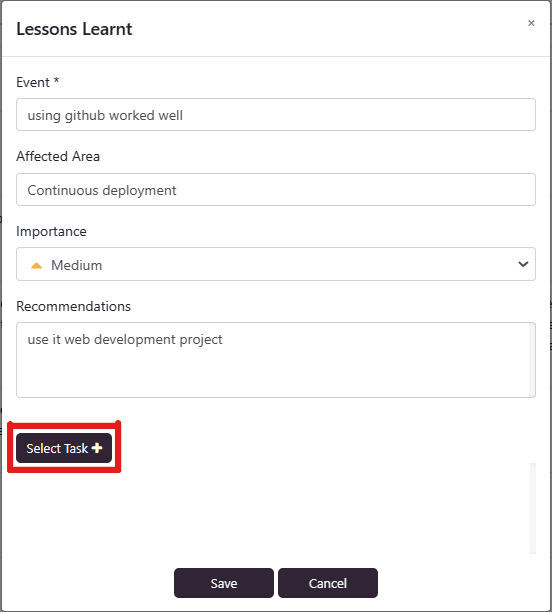Click the Recommendations label text
This screenshot has height=612, width=552.
coord(73,306)
